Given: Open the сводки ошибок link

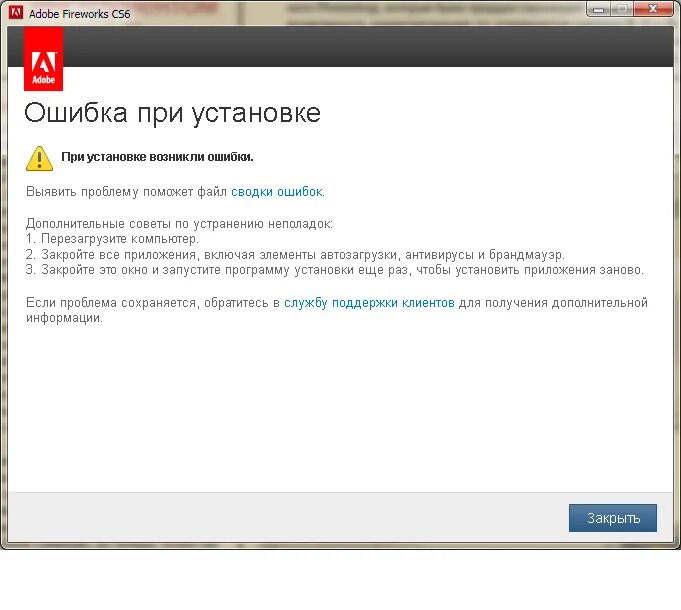Looking at the screenshot, I should point(277,191).
